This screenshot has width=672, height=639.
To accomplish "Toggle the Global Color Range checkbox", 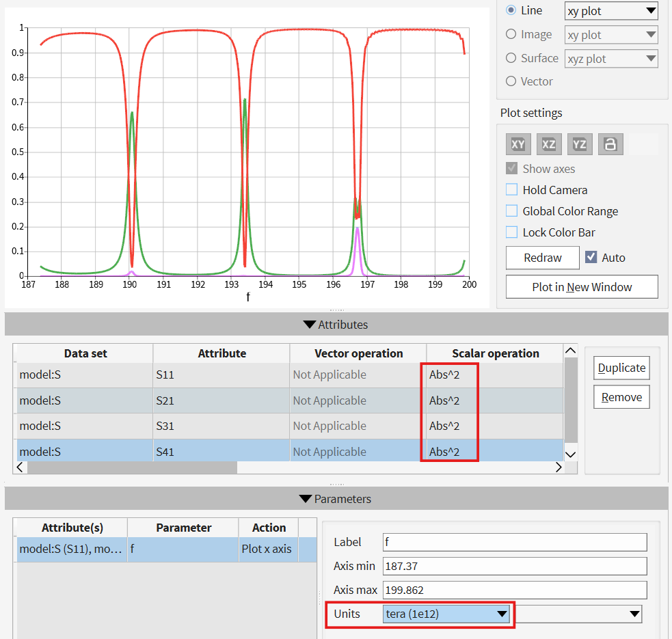I will 512,211.
